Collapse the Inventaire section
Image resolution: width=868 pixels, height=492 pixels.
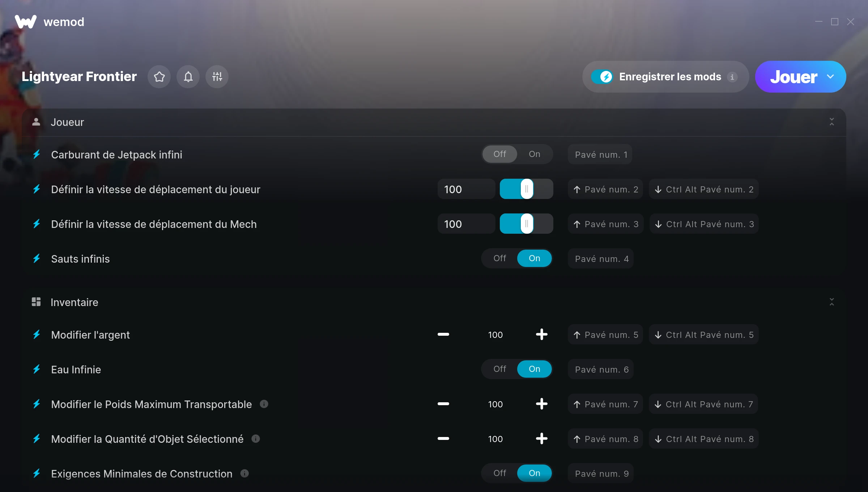[832, 302]
